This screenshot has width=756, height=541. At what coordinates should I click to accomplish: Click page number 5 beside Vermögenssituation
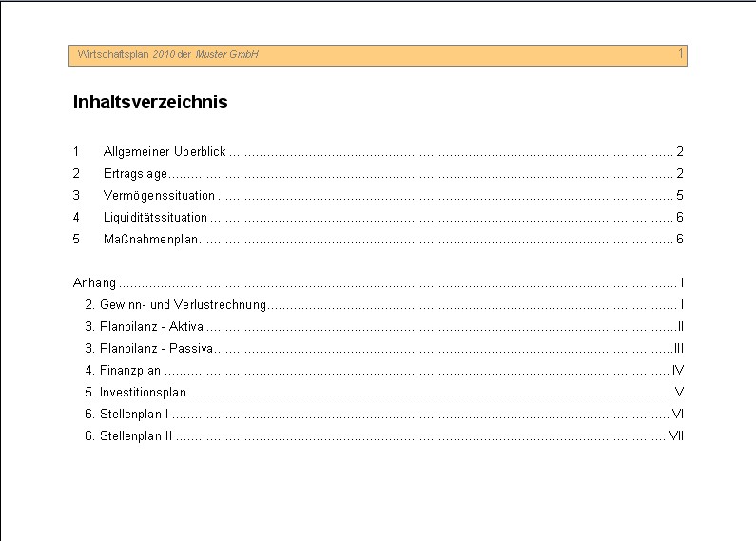[680, 195]
